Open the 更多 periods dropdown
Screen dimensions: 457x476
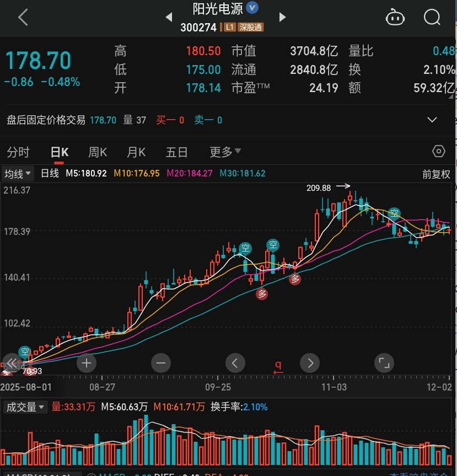point(225,152)
